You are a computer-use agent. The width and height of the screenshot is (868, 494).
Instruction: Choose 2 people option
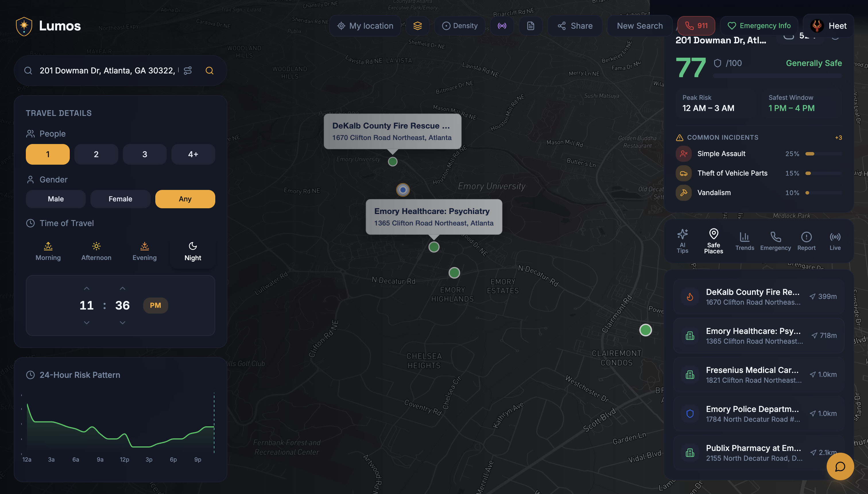tap(96, 154)
